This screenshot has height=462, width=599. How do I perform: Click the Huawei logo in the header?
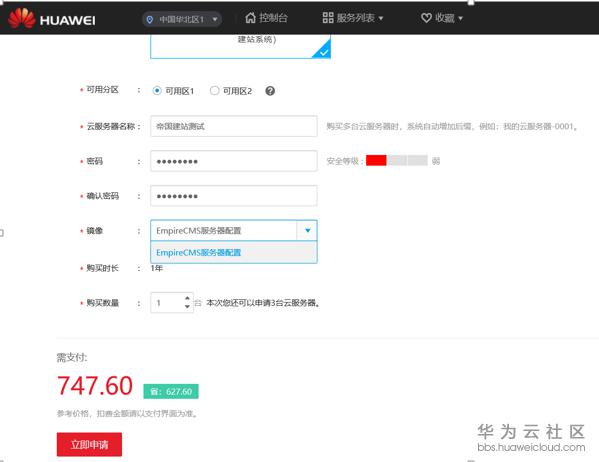pyautogui.click(x=51, y=18)
